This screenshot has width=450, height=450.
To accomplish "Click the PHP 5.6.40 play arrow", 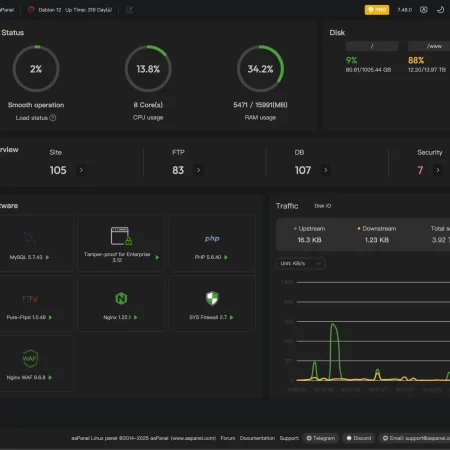I will [x=226, y=257].
